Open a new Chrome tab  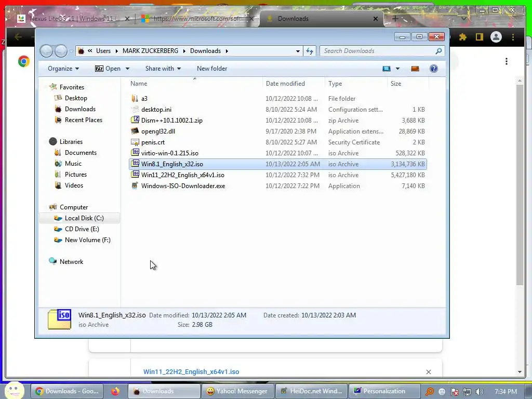pyautogui.click(x=395, y=19)
